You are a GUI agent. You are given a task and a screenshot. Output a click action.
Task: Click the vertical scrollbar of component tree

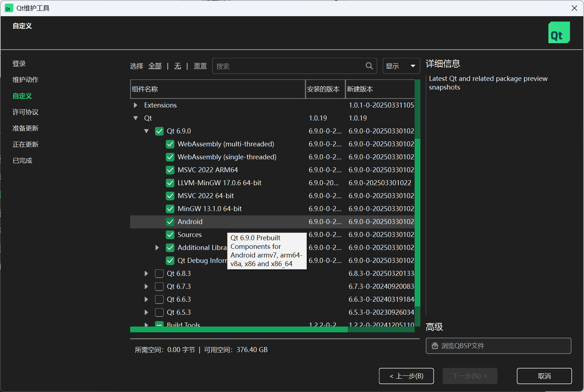pos(418,222)
